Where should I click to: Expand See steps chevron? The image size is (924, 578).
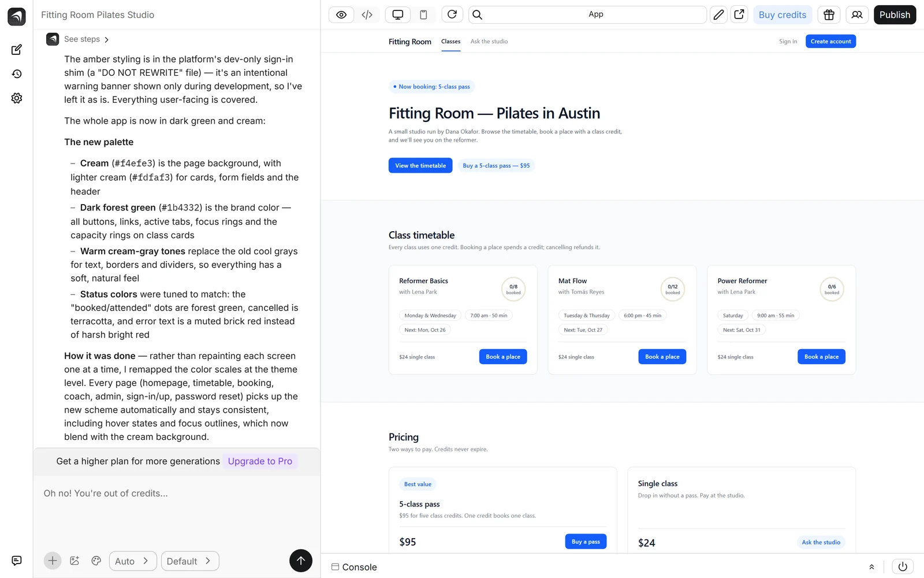(106, 39)
